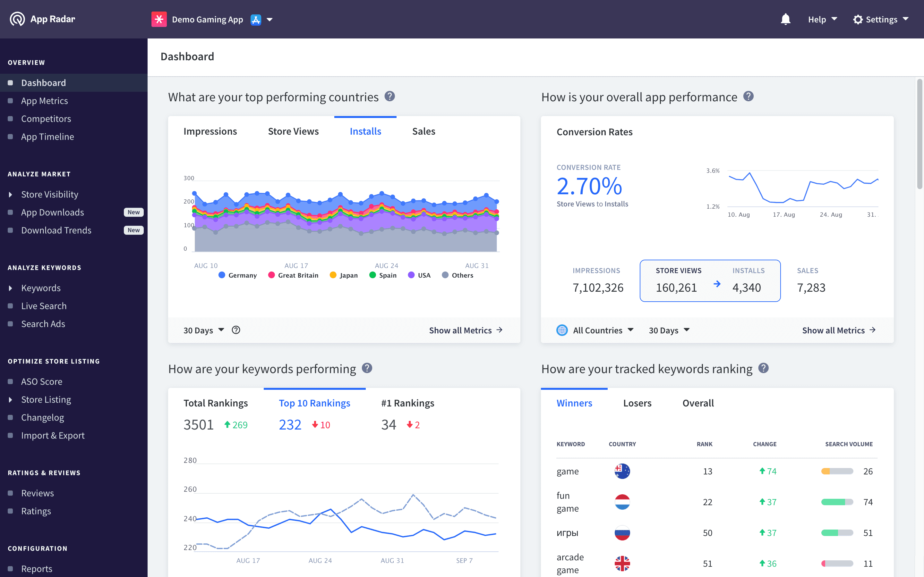Click the globe icon beside All Countries
This screenshot has height=577, width=924.
tap(562, 330)
